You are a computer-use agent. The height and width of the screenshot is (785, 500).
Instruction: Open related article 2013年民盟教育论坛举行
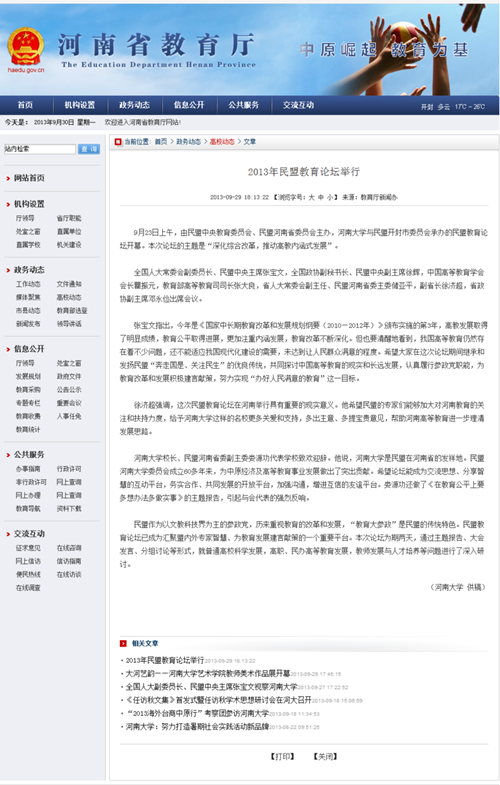pos(165,660)
